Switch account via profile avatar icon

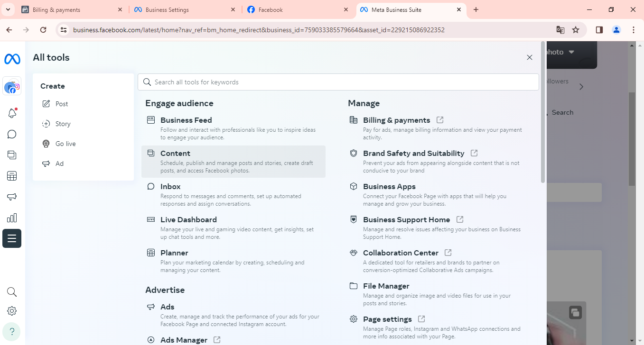[12, 86]
